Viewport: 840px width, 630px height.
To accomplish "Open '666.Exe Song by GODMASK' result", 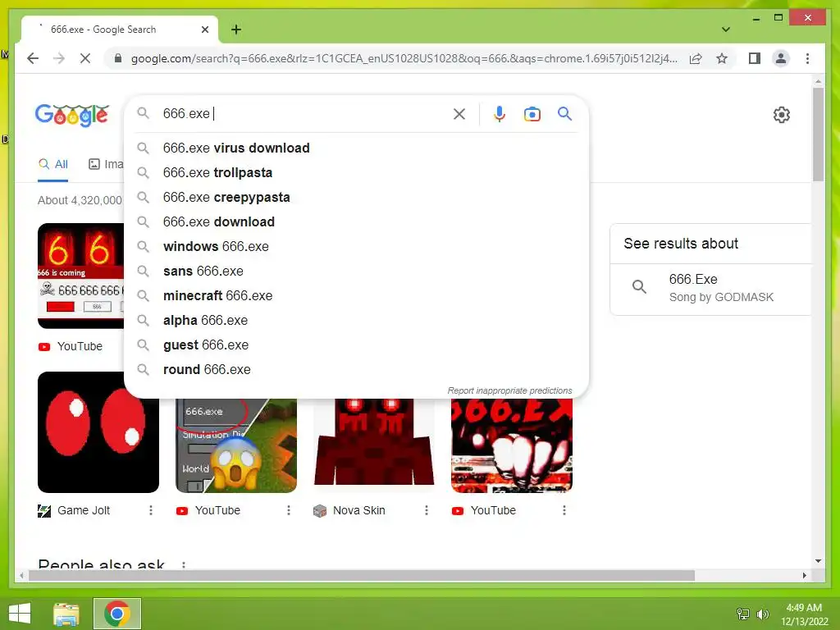I will click(x=710, y=288).
